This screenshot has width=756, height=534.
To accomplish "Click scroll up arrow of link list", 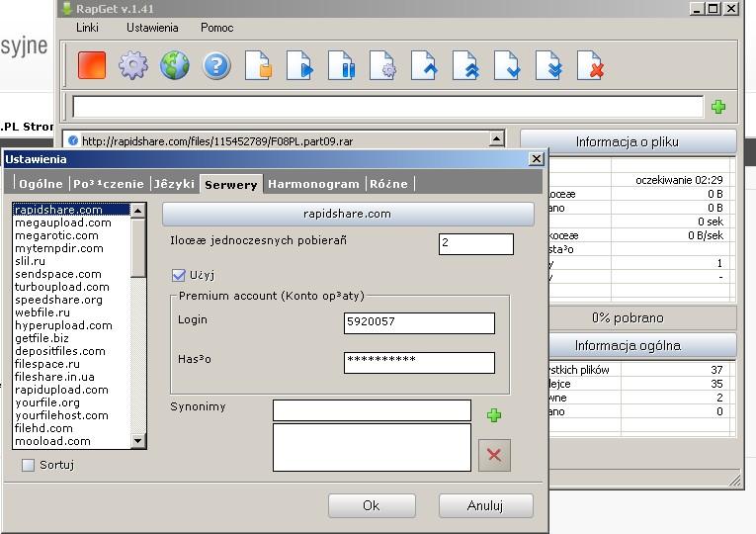I will point(497,138).
